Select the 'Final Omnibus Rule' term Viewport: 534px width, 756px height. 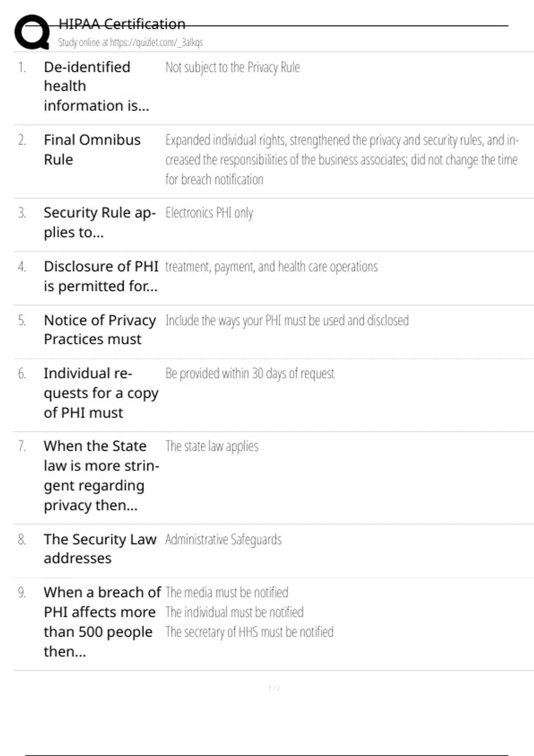(92, 149)
